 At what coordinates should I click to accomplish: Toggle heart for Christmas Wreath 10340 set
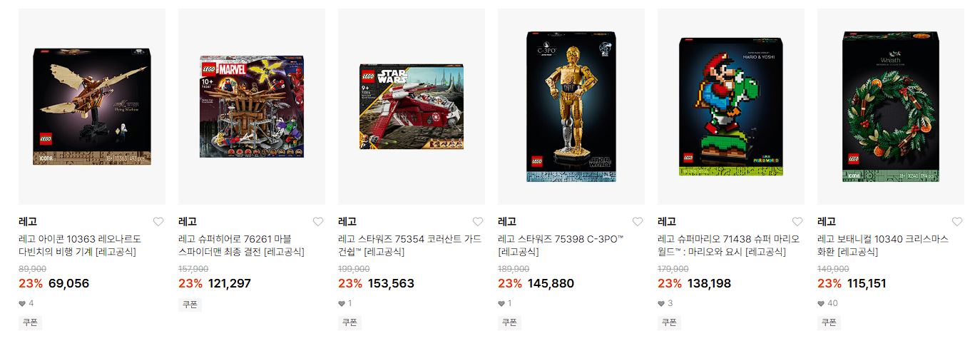coord(957,222)
